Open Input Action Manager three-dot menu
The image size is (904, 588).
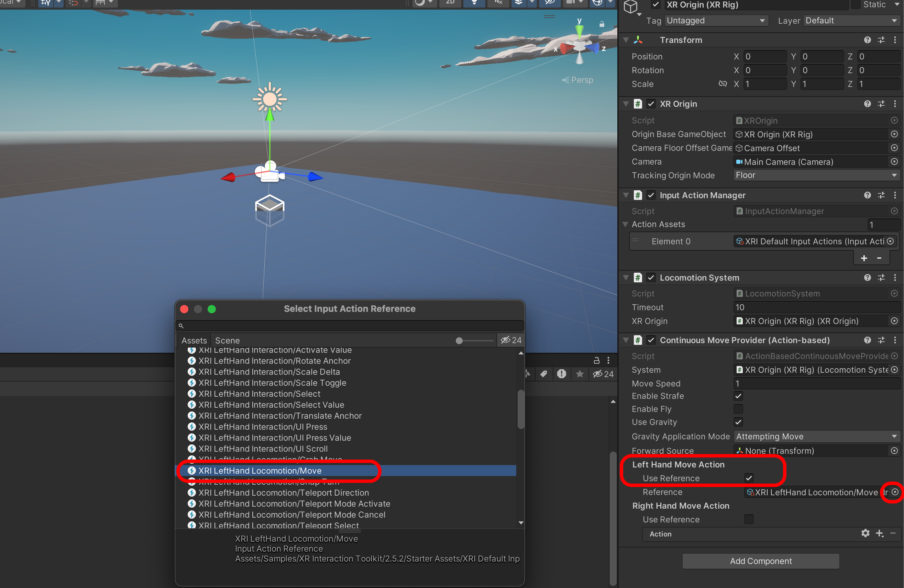895,195
